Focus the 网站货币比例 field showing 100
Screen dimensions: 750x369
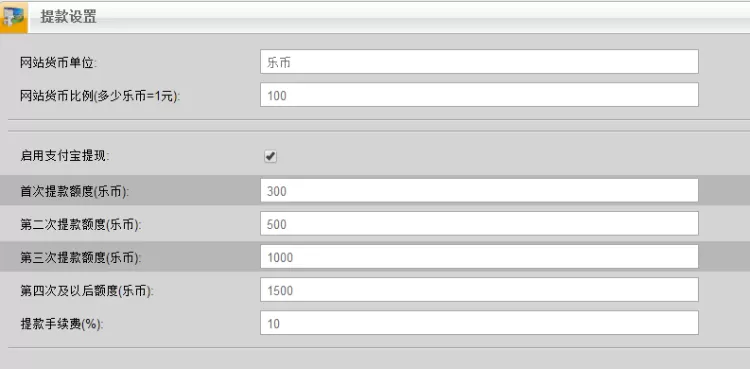(x=479, y=95)
